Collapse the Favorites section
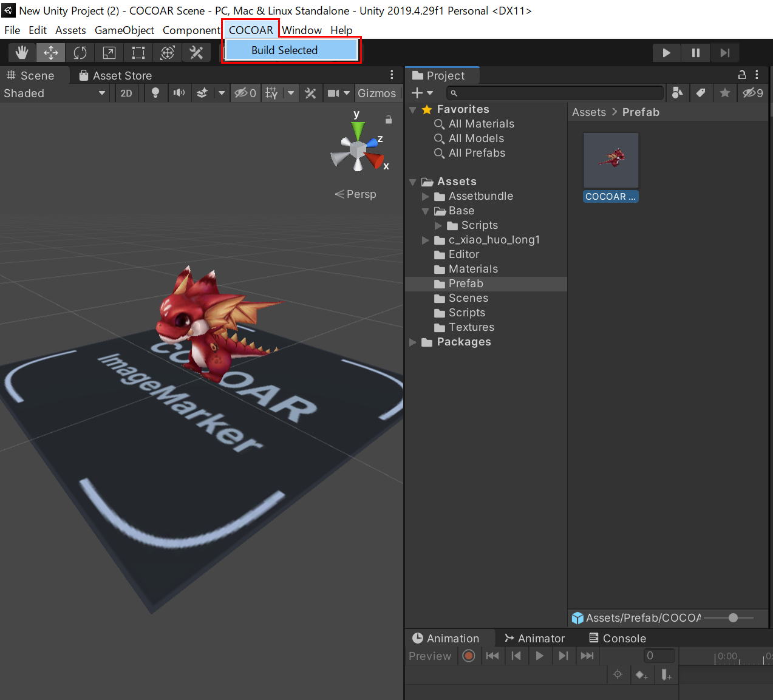Image resolution: width=773 pixels, height=700 pixels. pos(413,110)
